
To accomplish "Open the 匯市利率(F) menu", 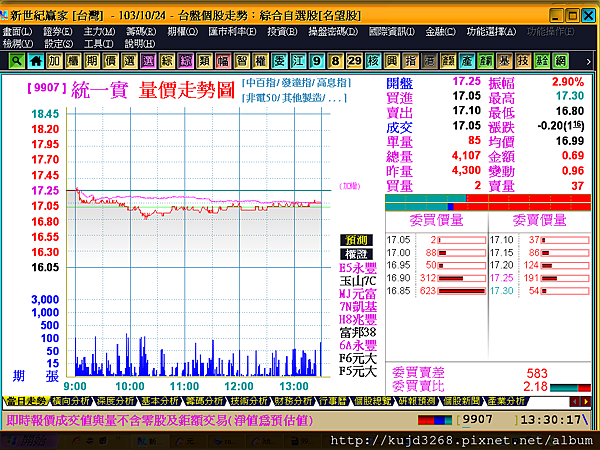I will [x=232, y=32].
